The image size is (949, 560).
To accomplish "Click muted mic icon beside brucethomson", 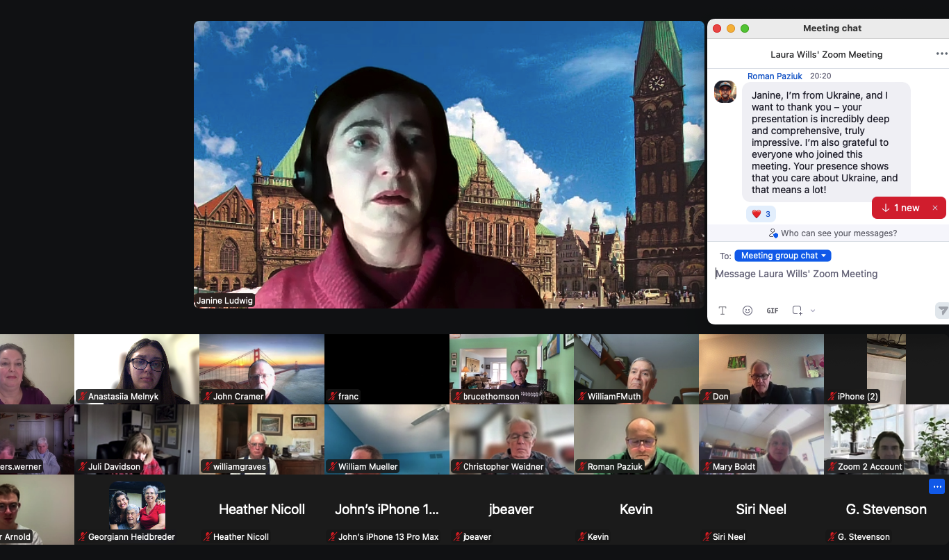I will point(457,397).
